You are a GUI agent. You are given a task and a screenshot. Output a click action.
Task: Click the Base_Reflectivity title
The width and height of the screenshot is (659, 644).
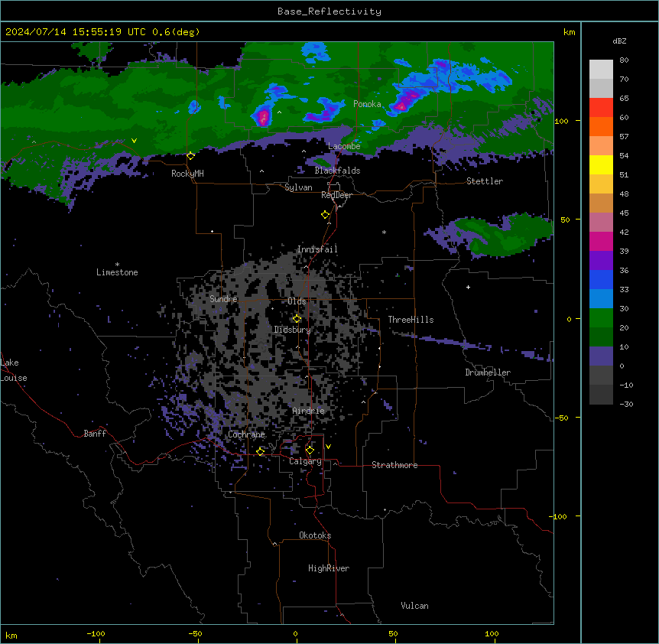[x=329, y=11]
